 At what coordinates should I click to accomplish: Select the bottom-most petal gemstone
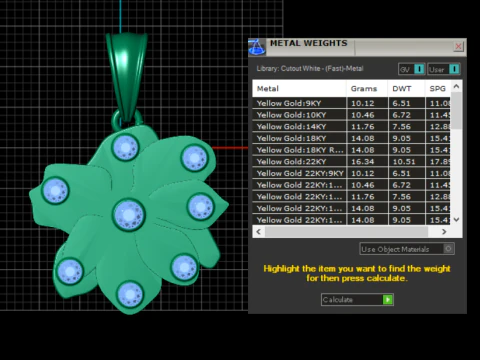(x=130, y=295)
